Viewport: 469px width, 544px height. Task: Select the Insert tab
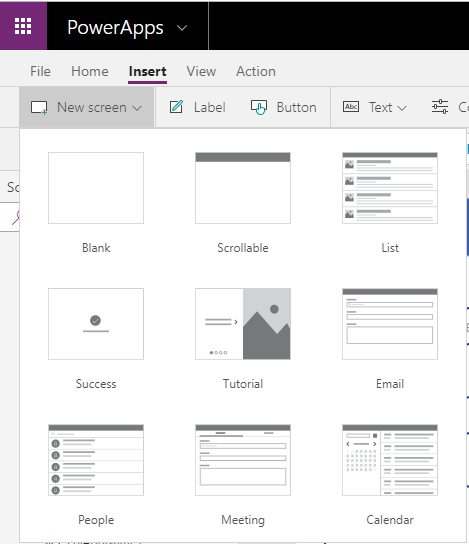(x=147, y=71)
